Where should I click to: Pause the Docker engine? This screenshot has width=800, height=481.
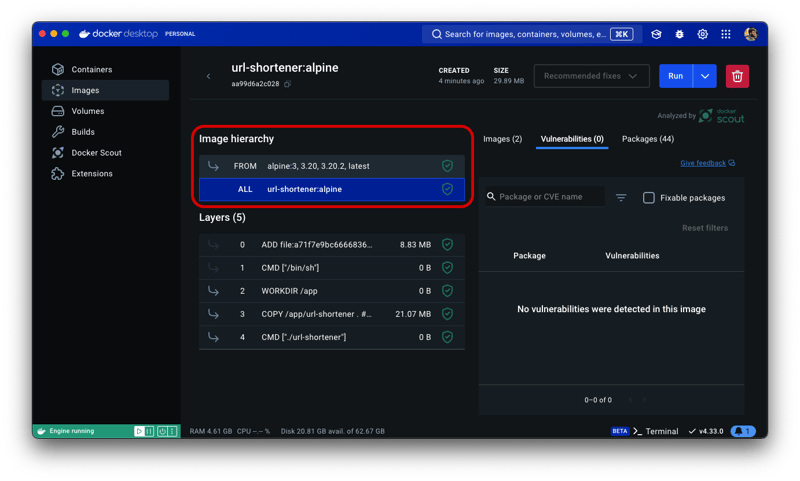pos(149,432)
